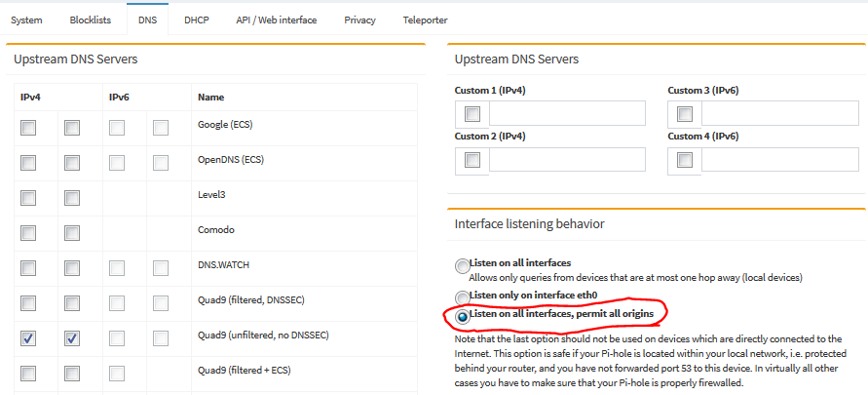The image size is (868, 395).
Task: Open the Privacy tab
Action: pyautogui.click(x=359, y=20)
